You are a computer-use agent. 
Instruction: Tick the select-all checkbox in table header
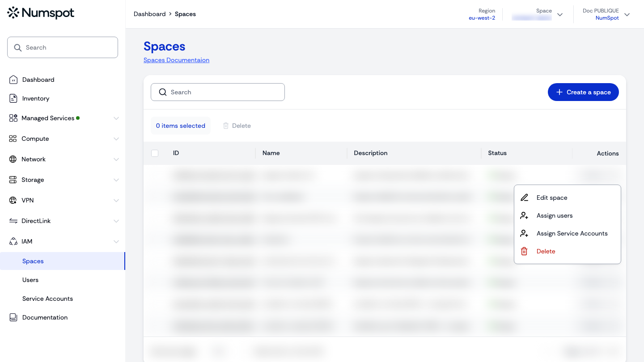[155, 153]
